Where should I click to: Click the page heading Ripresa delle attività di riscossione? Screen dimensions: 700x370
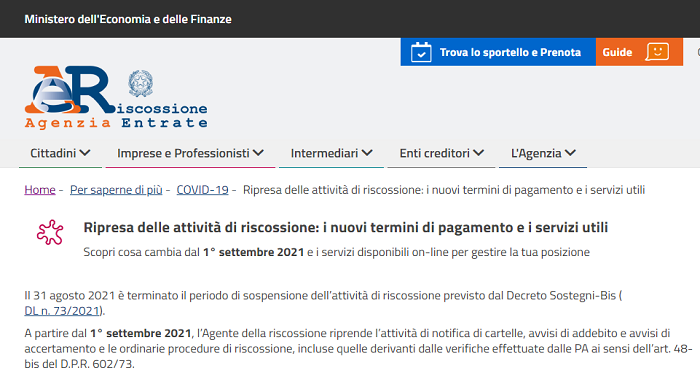(346, 228)
